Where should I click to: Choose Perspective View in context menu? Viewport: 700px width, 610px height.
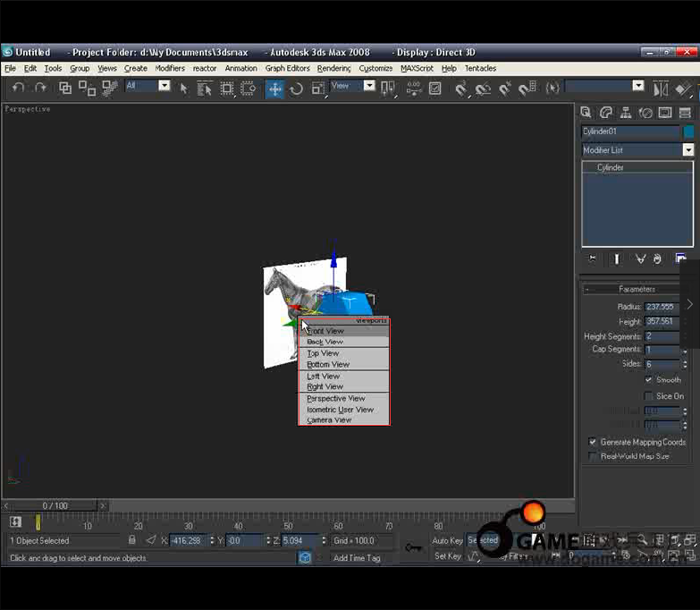pos(344,398)
